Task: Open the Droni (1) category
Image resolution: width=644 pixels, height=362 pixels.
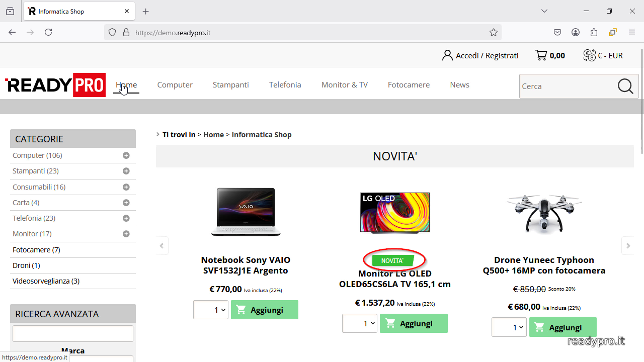Action: coord(26,265)
